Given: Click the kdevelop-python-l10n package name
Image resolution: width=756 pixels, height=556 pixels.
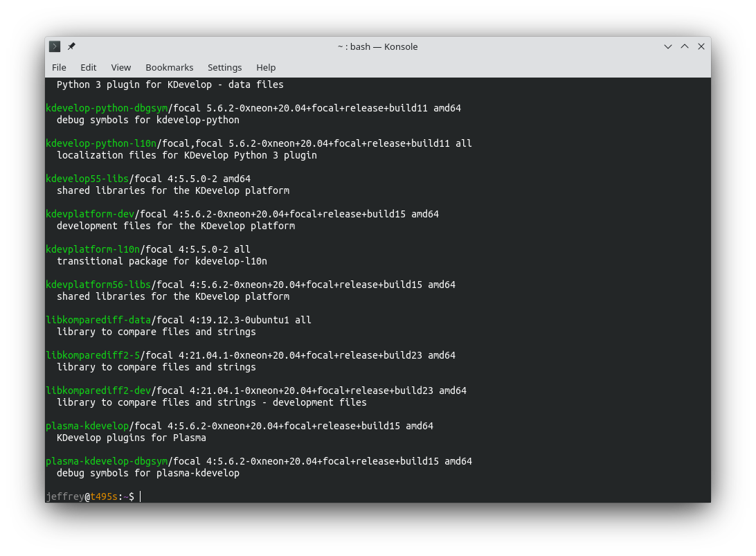Looking at the screenshot, I should click(100, 143).
